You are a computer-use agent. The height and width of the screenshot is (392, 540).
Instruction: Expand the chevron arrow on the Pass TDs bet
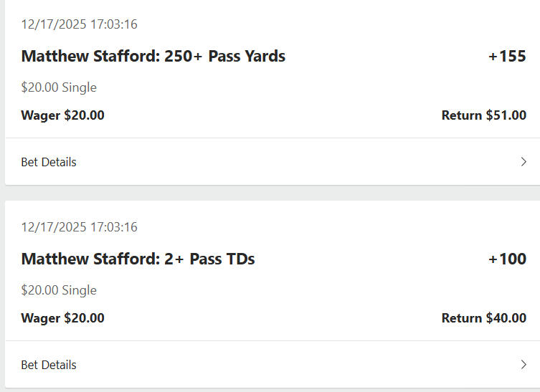[x=523, y=365]
